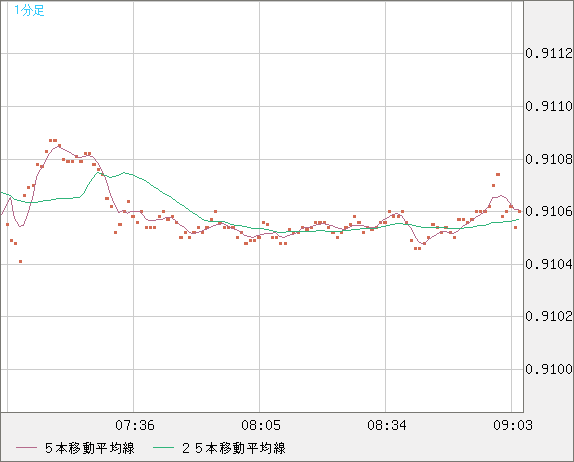The width and height of the screenshot is (574, 462).
Task: Click the lowest price dot near 0.9104
Action: [20, 261]
